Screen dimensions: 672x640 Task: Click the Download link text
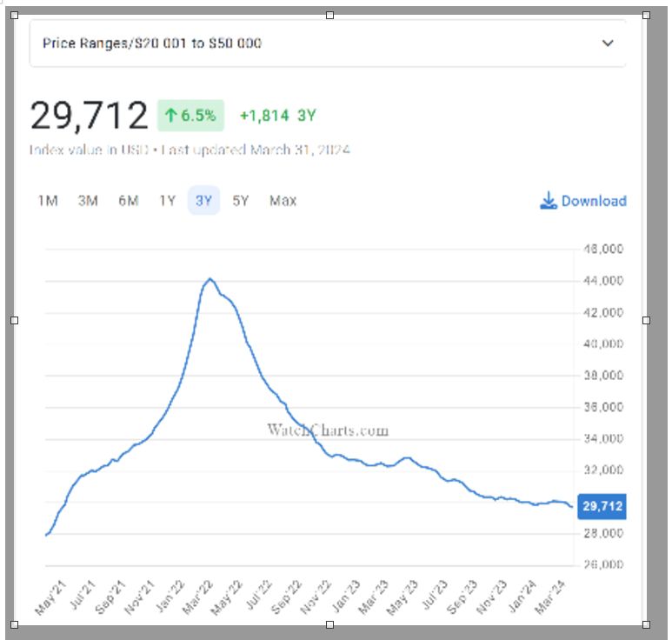point(594,201)
